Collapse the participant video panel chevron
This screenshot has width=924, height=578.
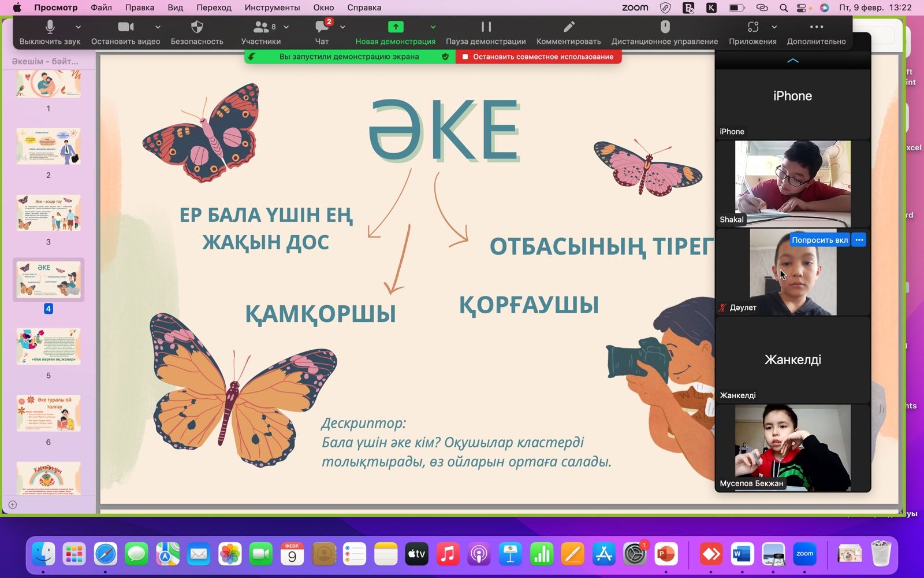[792, 61]
